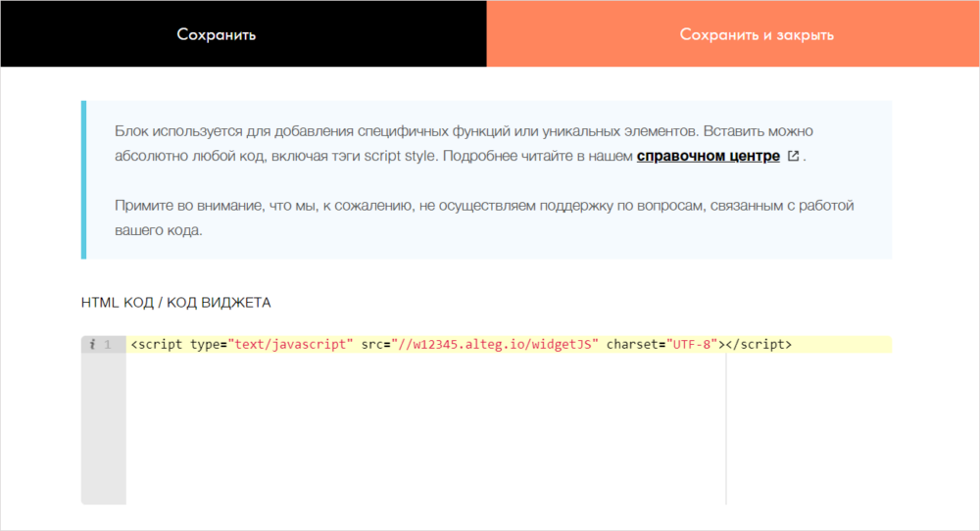
Task: Click the opening script tag name in code
Action: pyautogui.click(x=161, y=345)
